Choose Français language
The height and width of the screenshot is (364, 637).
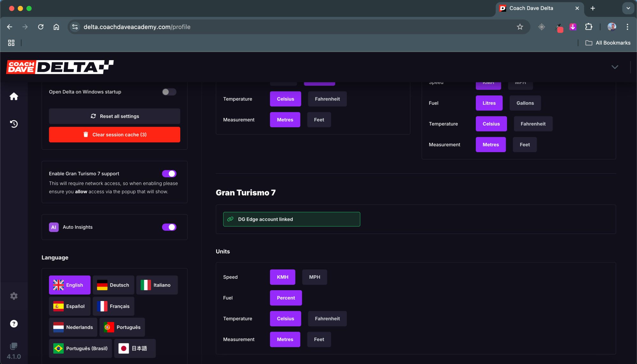pyautogui.click(x=113, y=306)
